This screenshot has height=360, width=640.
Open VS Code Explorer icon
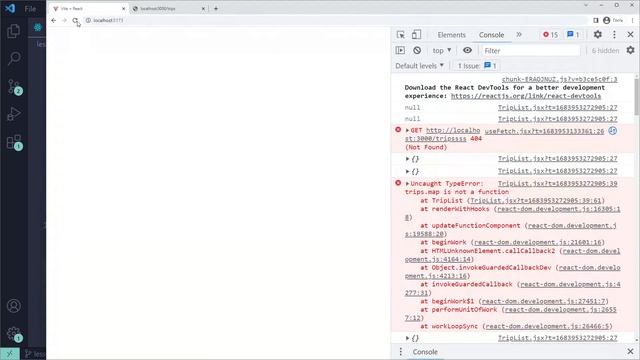click(x=13, y=31)
